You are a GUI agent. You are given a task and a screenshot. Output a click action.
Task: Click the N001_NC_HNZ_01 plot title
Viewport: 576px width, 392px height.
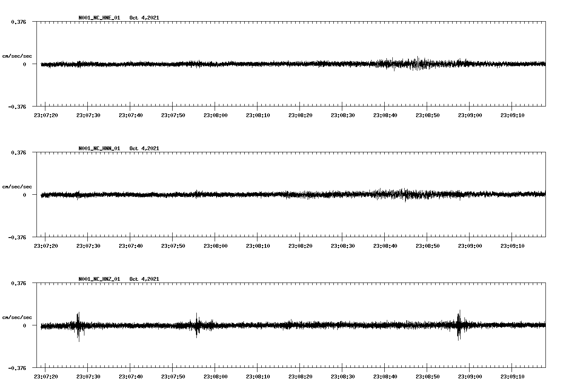tap(99, 279)
